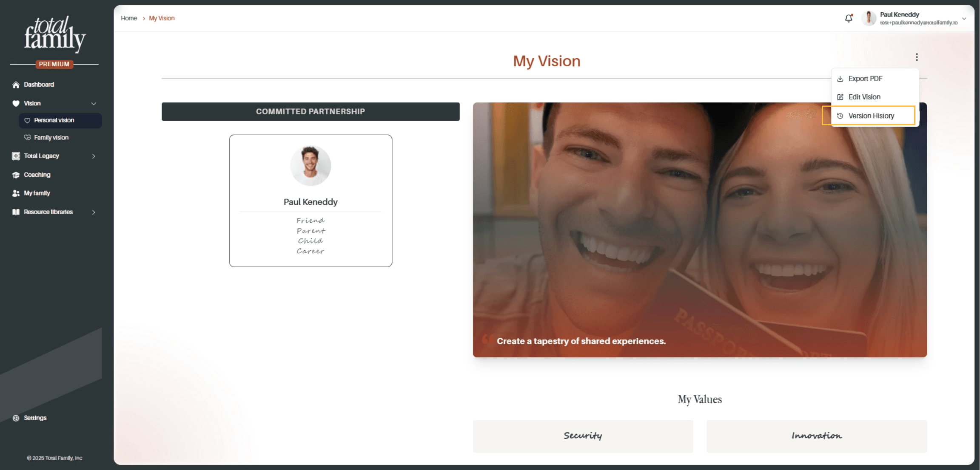Expand the Total Legacy chevron

click(x=94, y=156)
